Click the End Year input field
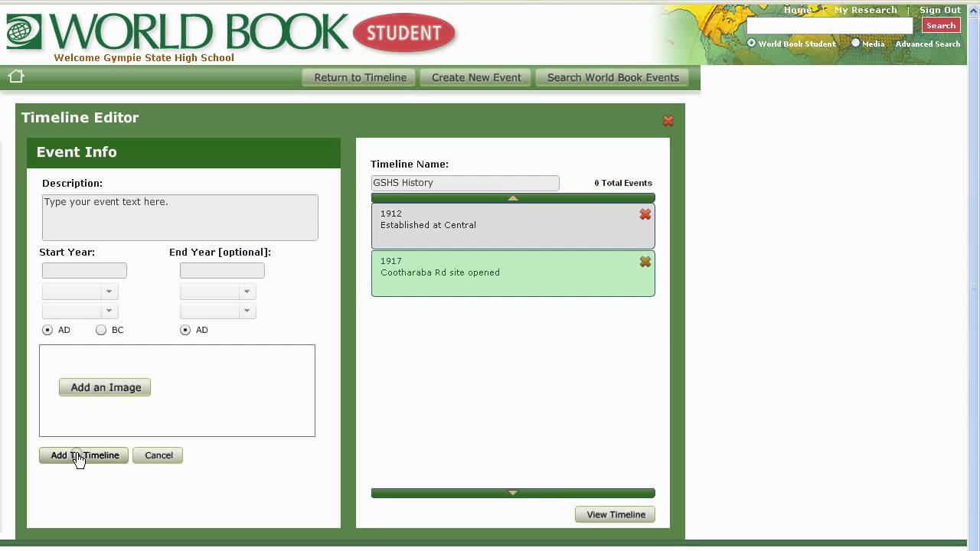This screenshot has height=551, width=980. point(222,270)
